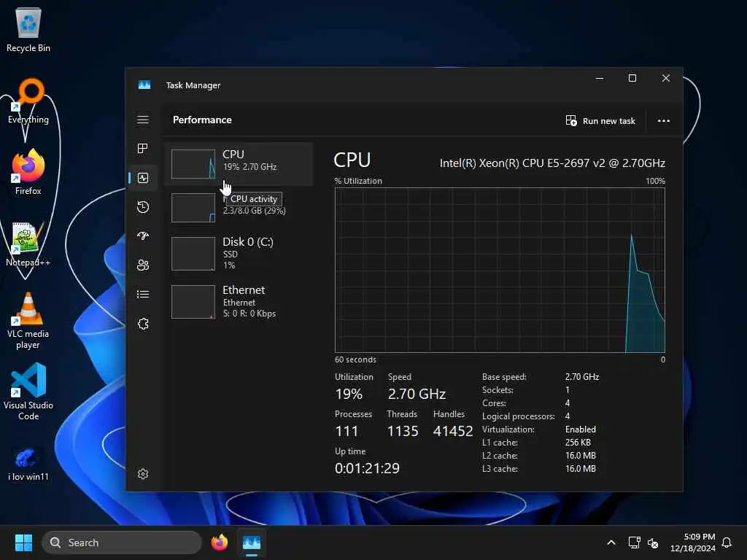Select the Everything desktop shortcut
This screenshot has height=560, width=747.
click(x=28, y=101)
